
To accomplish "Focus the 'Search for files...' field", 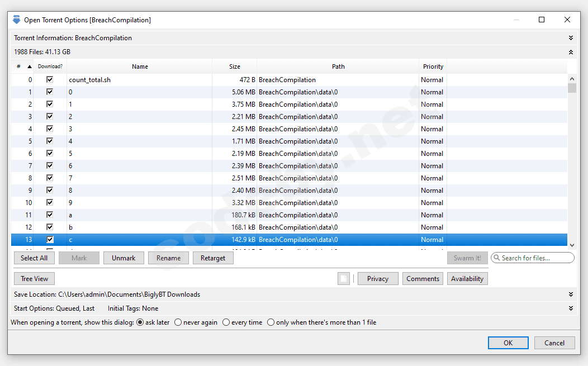I will coord(533,258).
